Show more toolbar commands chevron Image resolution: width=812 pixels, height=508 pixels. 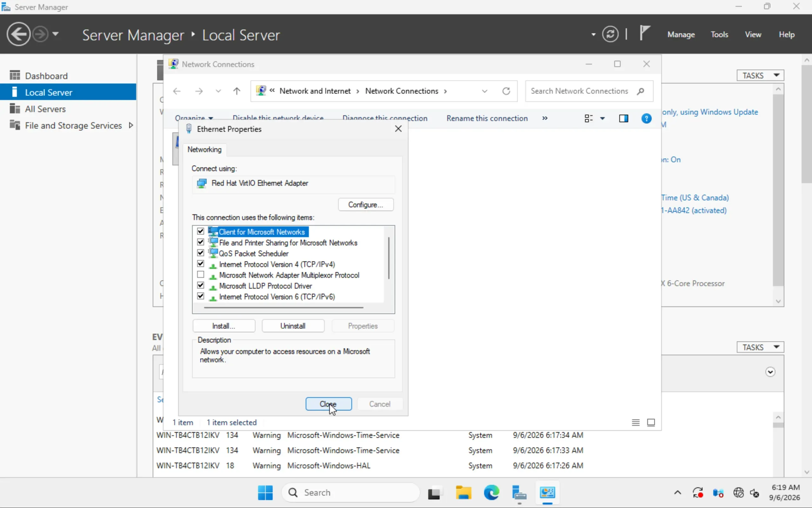pos(545,118)
